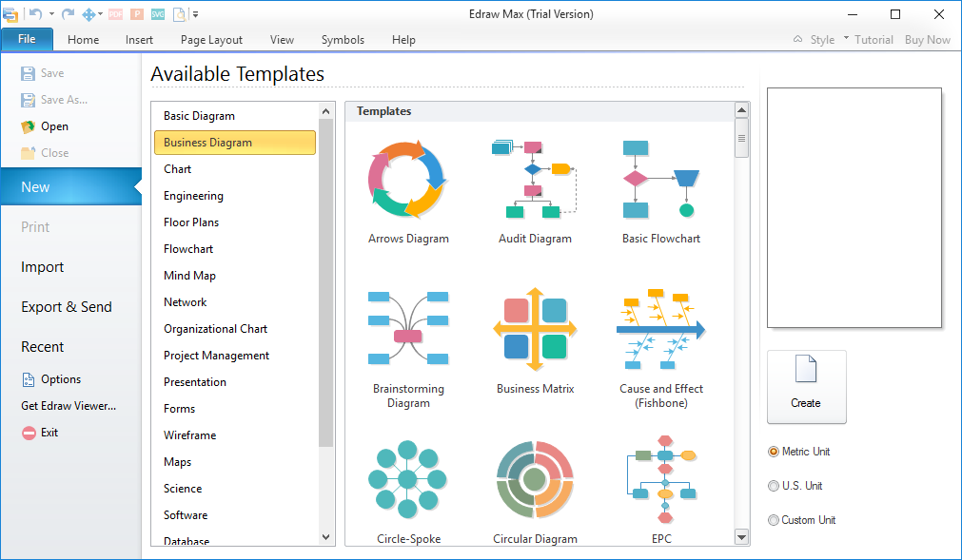The height and width of the screenshot is (560, 962).
Task: Open the Recent documents section
Action: point(42,347)
